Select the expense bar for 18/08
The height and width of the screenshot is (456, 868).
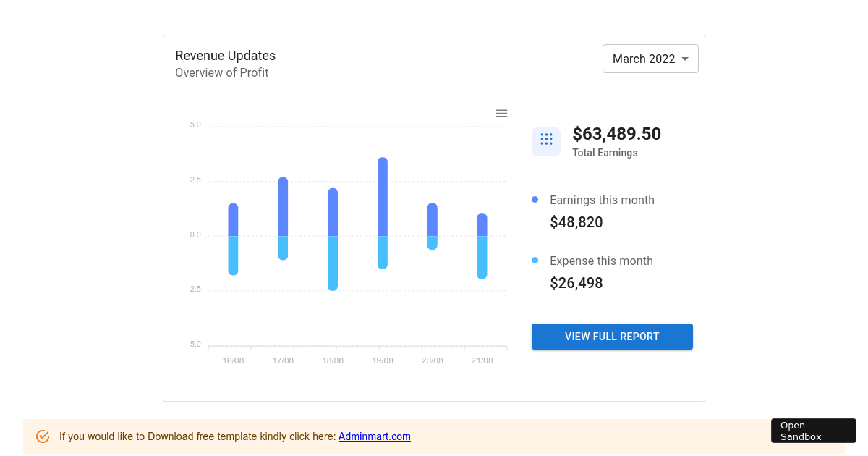click(x=333, y=263)
